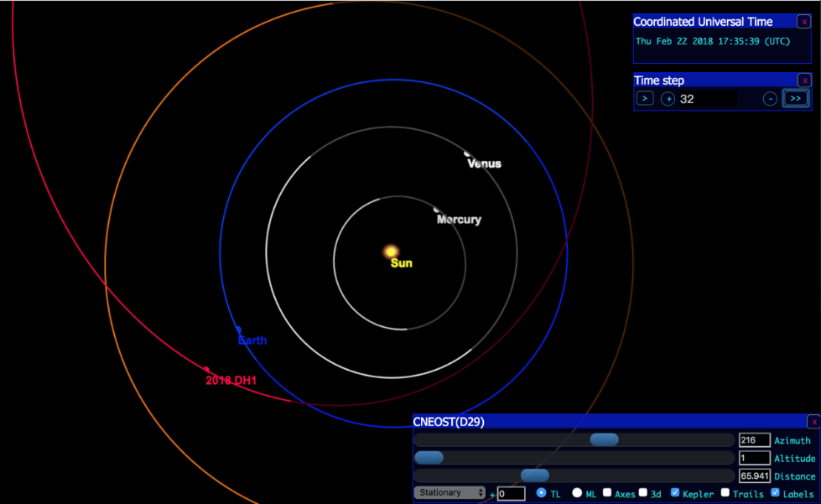
Task: Click the Venus planet dot
Action: click(x=467, y=153)
